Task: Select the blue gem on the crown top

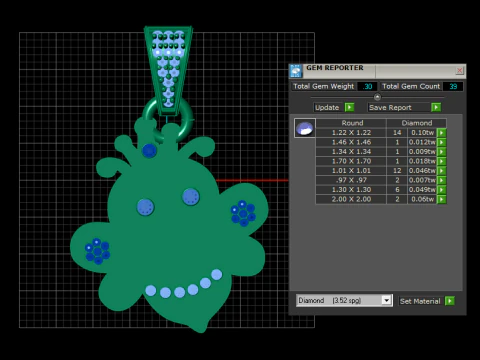Action: 149,151
